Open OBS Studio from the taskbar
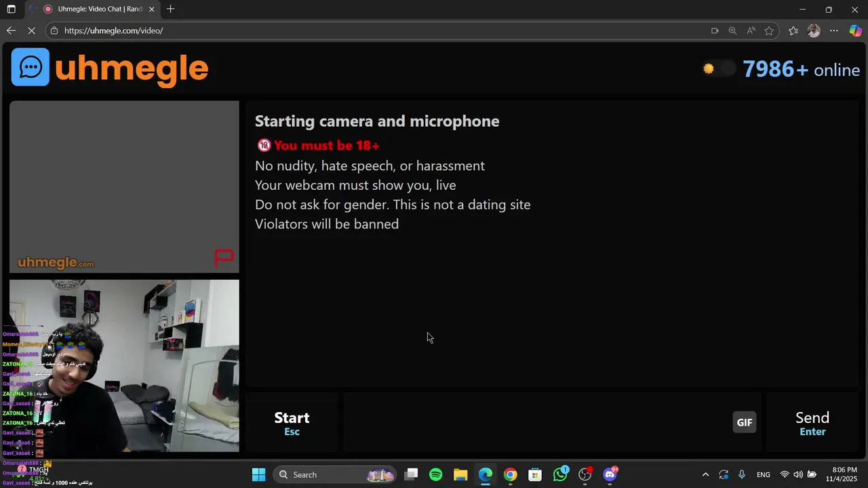This screenshot has height=488, width=868. [x=585, y=474]
